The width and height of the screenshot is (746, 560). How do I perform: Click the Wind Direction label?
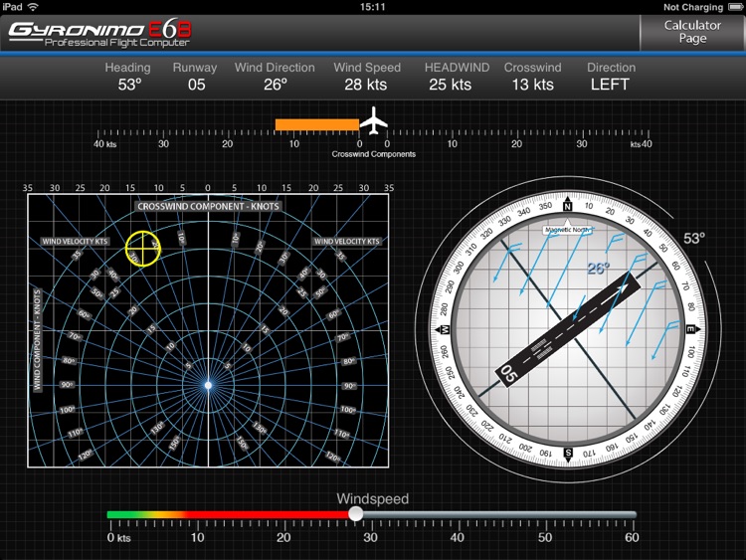[275, 68]
